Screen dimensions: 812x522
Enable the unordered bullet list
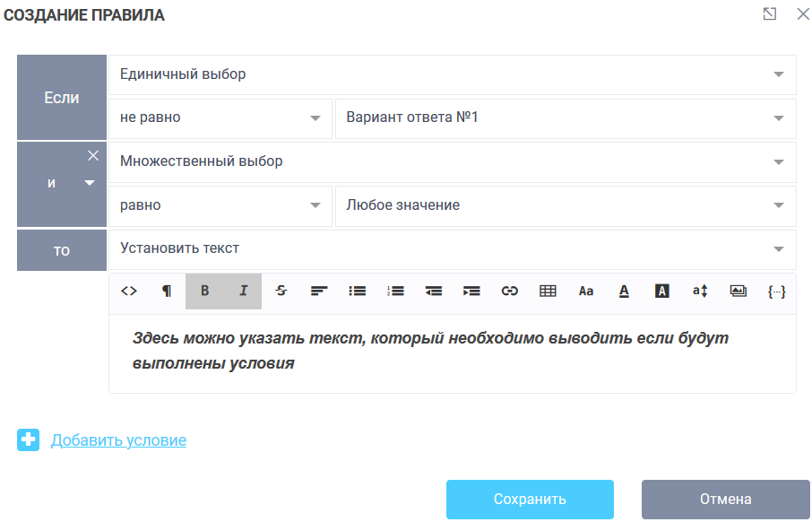(356, 291)
